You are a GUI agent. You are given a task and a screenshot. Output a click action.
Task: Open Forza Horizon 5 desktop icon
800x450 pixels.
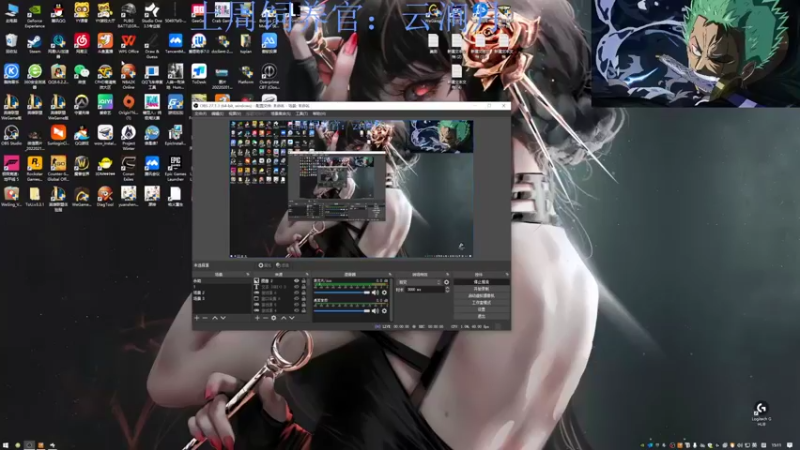point(11,167)
